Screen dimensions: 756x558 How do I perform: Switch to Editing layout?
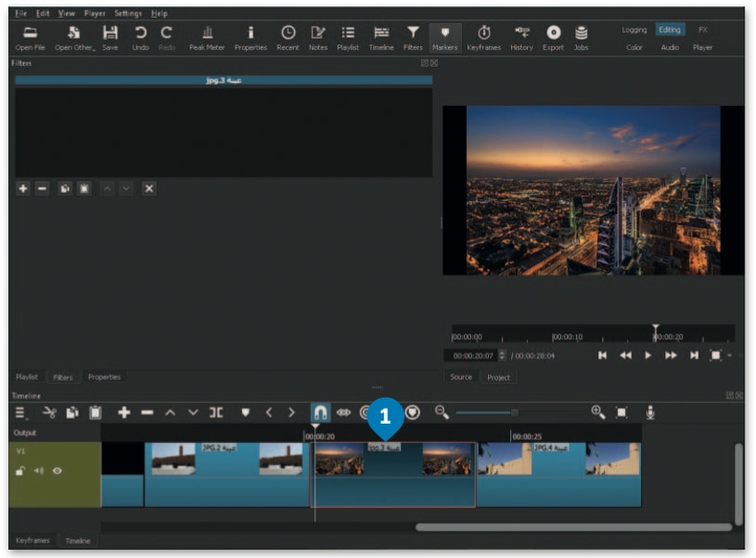coord(670,30)
